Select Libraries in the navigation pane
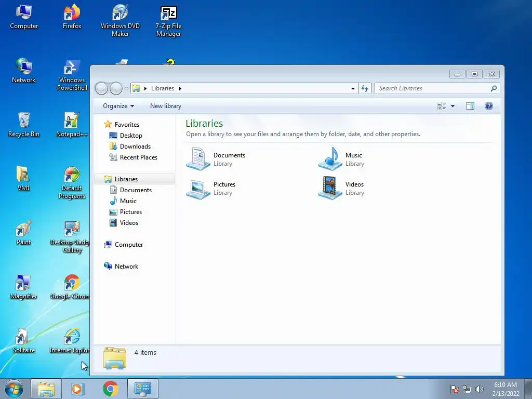The height and width of the screenshot is (399, 532). (126, 179)
